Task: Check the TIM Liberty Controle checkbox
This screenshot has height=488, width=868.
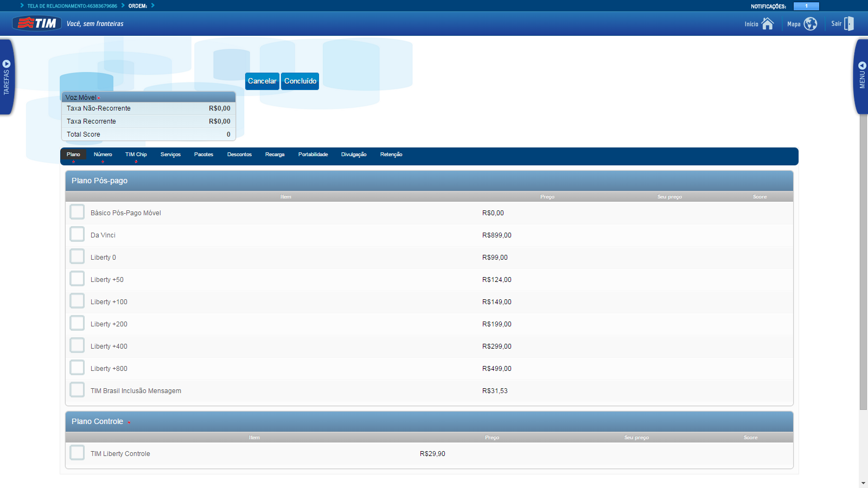Action: point(77,453)
